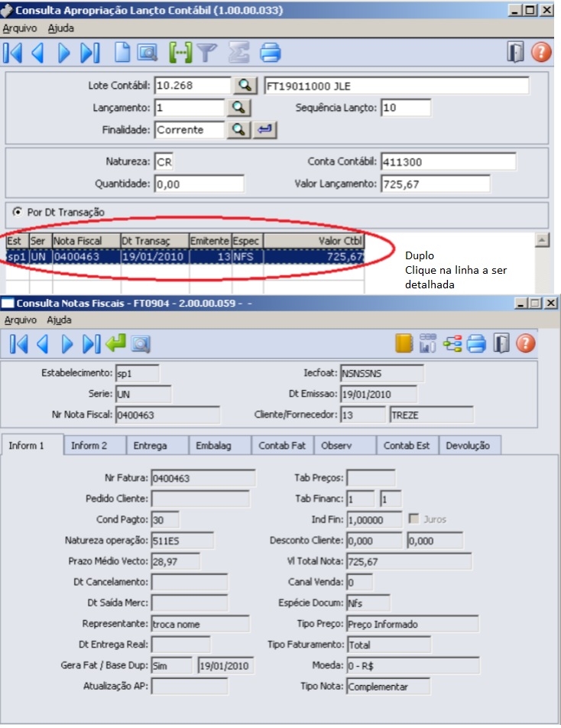Switch to the Devolução tab
The height and width of the screenshot is (728, 561).
[x=469, y=446]
